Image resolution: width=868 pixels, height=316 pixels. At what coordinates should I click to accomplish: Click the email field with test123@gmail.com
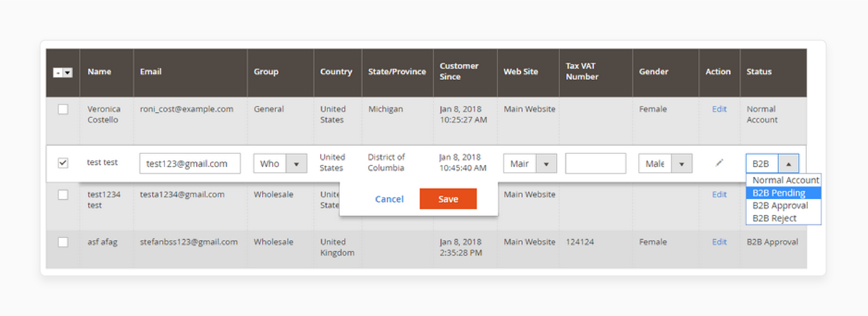click(x=190, y=164)
